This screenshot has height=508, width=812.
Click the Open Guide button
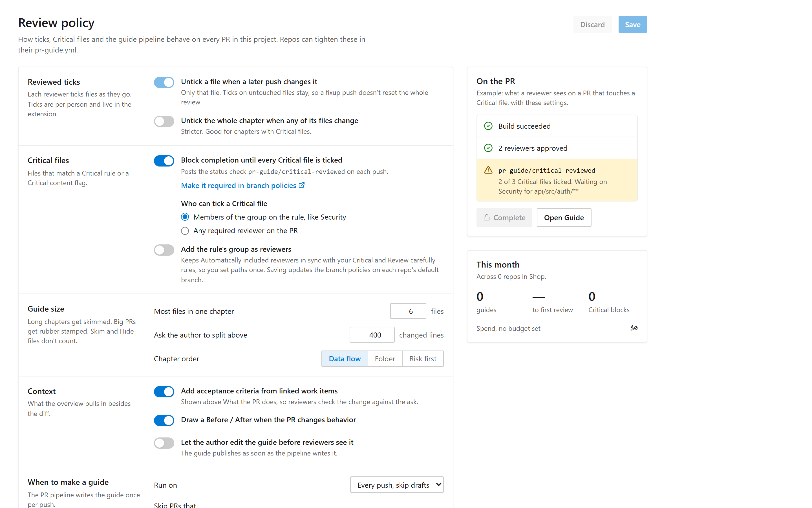(x=564, y=218)
